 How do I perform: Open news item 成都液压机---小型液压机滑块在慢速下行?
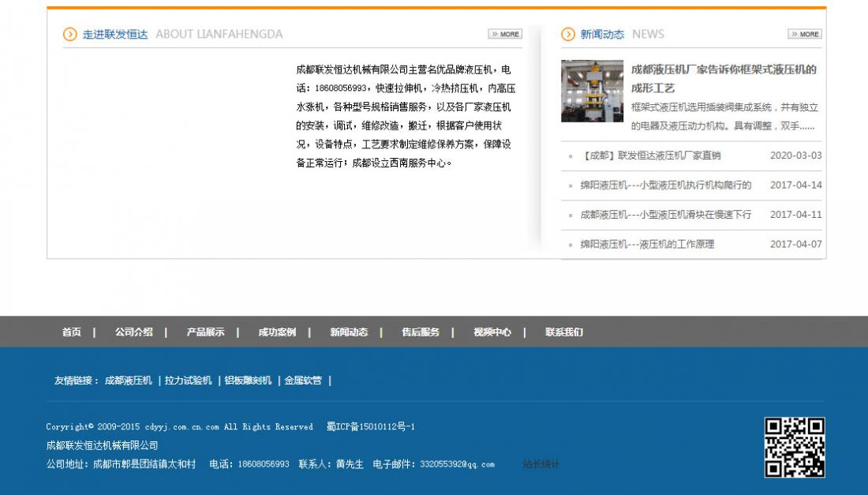pos(666,214)
